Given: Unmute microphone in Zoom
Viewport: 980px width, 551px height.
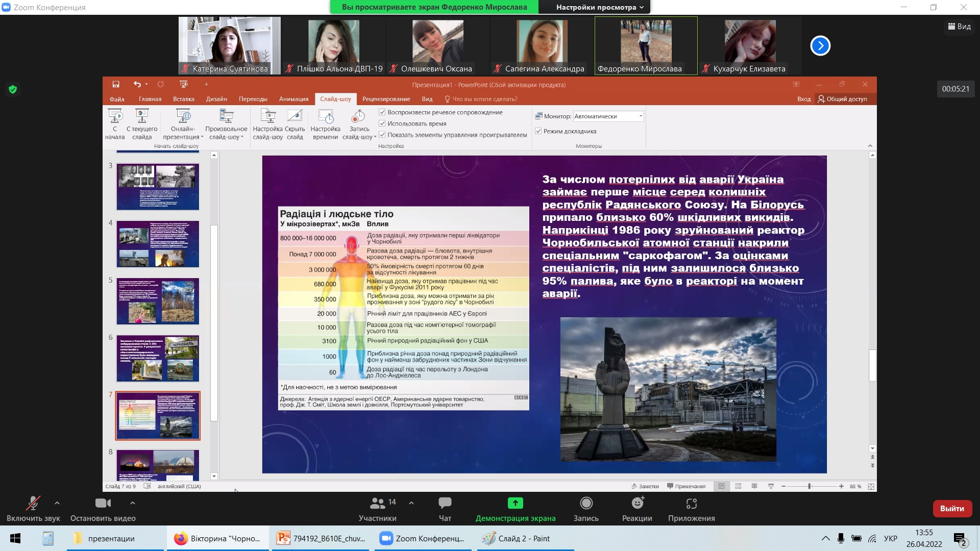Looking at the screenshot, I should (33, 509).
